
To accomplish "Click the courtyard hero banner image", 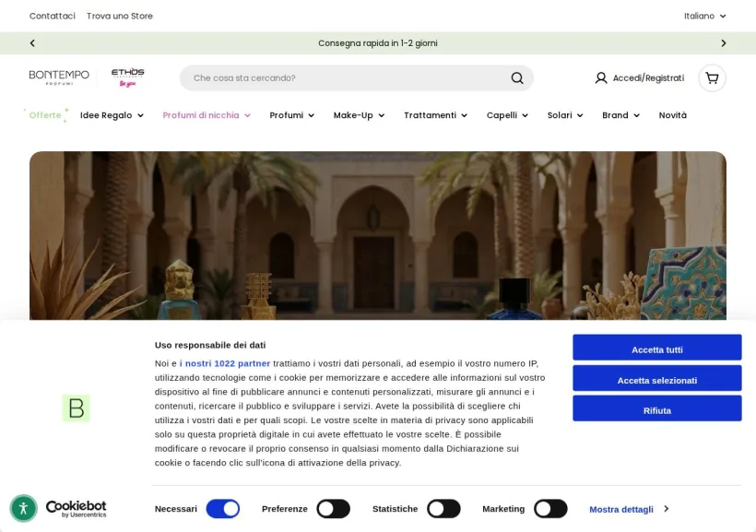I will 377,235.
